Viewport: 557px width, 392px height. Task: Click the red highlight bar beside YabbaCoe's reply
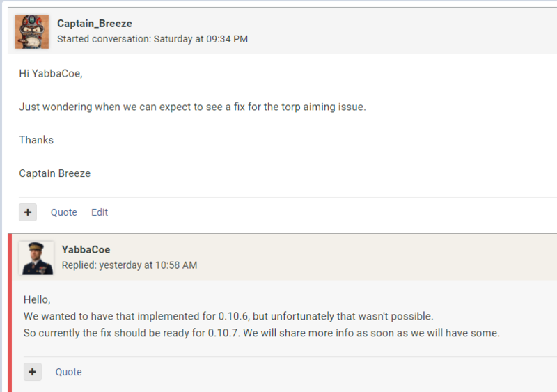[x=10, y=313]
